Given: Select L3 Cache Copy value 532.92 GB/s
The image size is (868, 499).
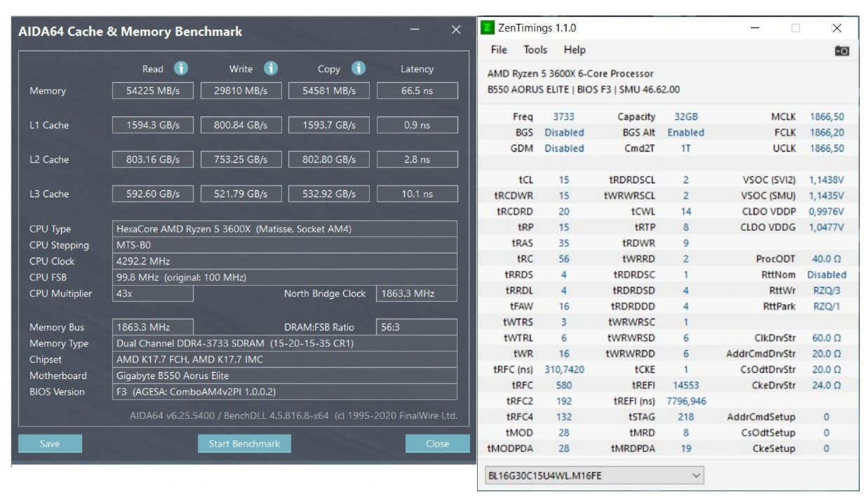Looking at the screenshot, I should (x=329, y=194).
